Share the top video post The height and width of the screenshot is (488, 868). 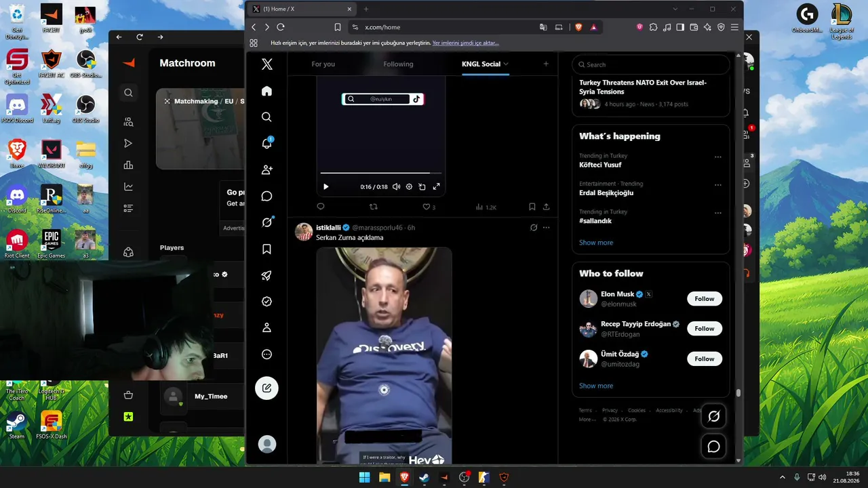pos(546,207)
